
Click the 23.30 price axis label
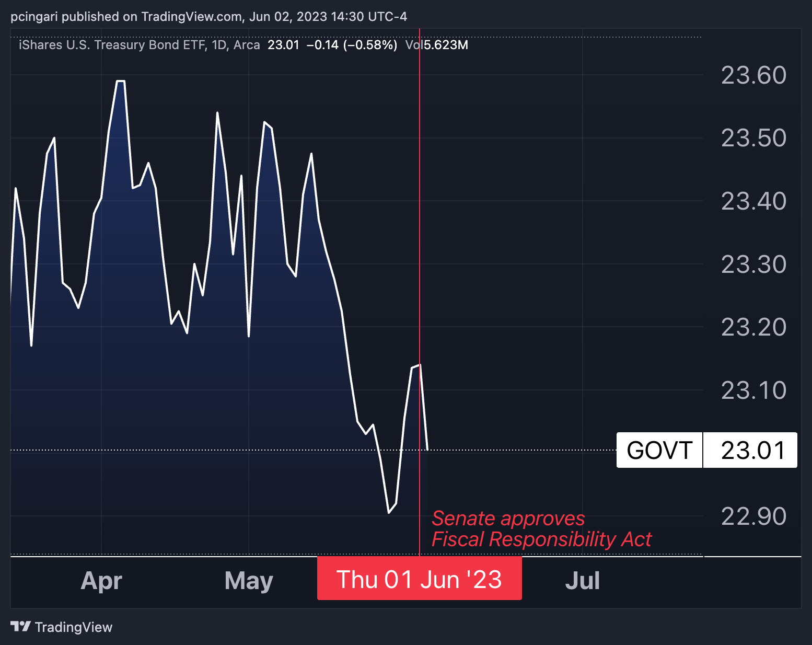coord(753,264)
